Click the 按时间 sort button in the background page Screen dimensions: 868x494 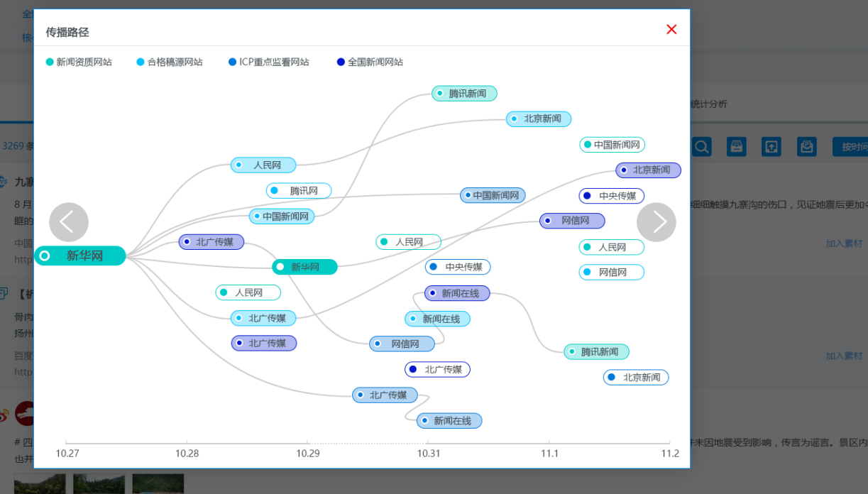click(x=850, y=147)
